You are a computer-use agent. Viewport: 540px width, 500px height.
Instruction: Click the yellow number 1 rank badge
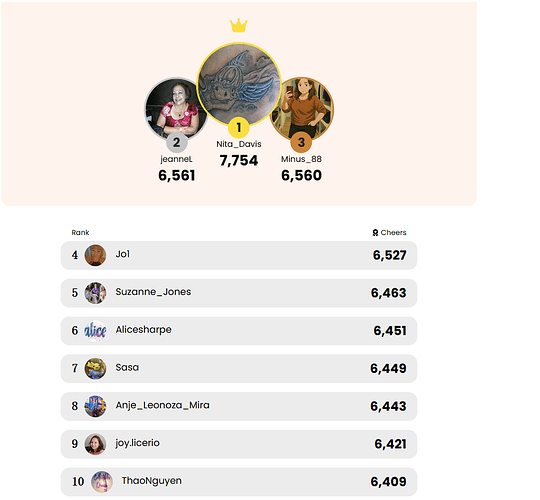[x=239, y=128]
